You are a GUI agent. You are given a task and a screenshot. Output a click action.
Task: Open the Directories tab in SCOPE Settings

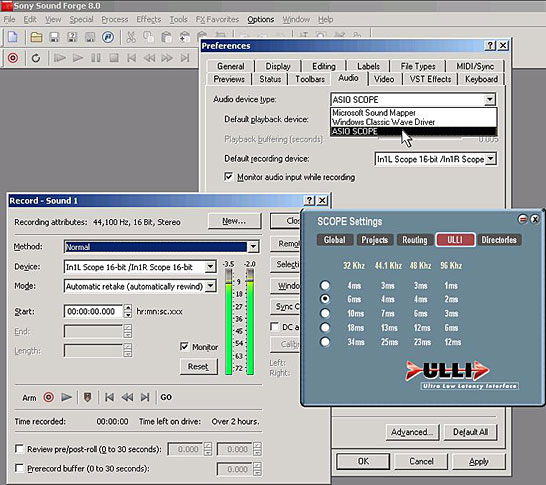(499, 240)
